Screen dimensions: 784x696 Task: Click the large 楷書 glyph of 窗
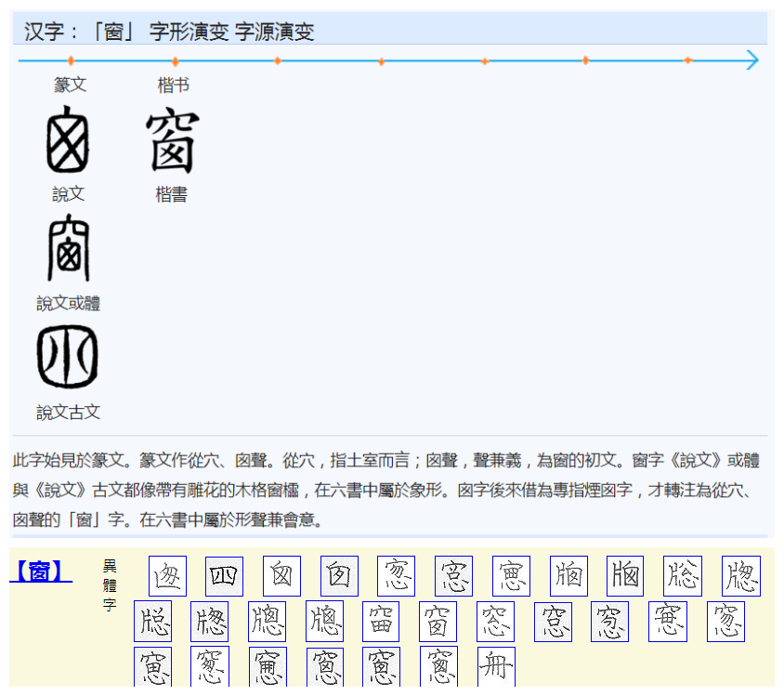pyautogui.click(x=170, y=139)
